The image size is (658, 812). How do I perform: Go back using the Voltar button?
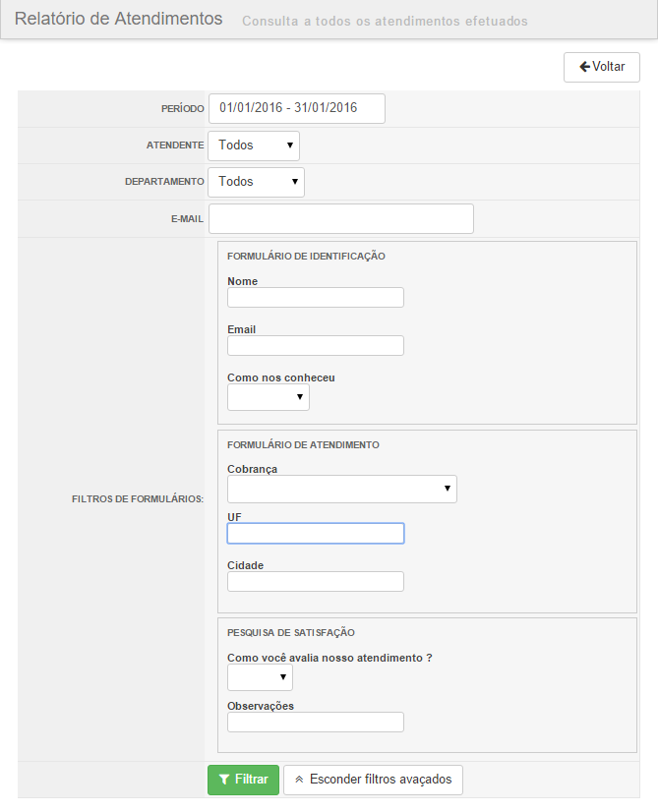click(x=602, y=67)
